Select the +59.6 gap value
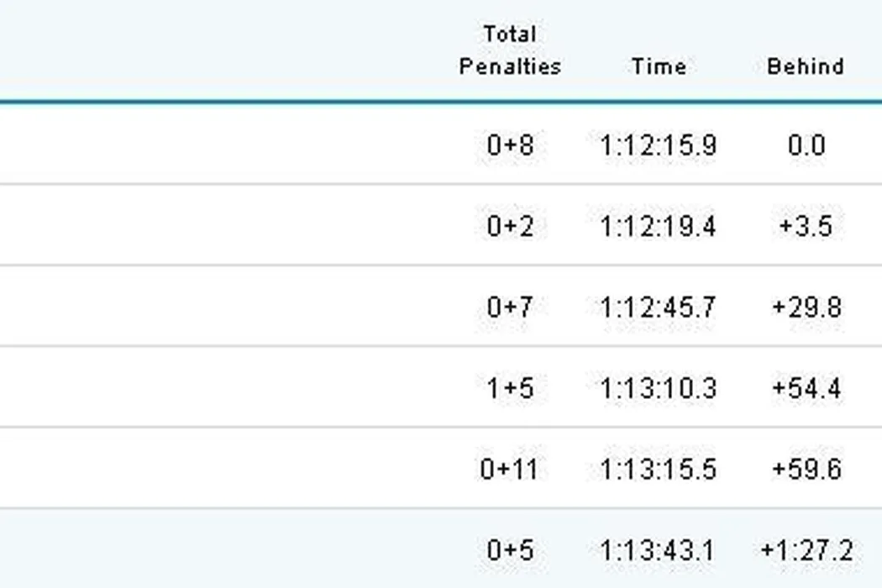This screenshot has height=588, width=882. click(x=806, y=468)
